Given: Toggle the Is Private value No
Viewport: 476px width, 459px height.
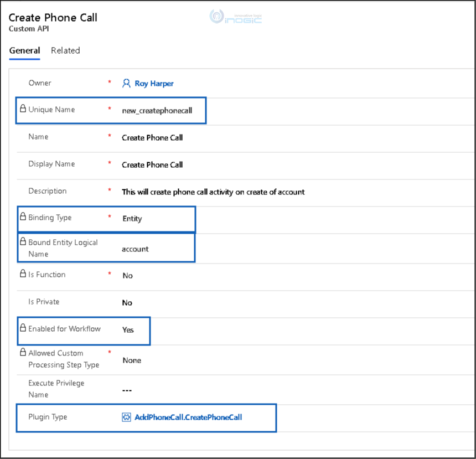Looking at the screenshot, I should pos(127,302).
